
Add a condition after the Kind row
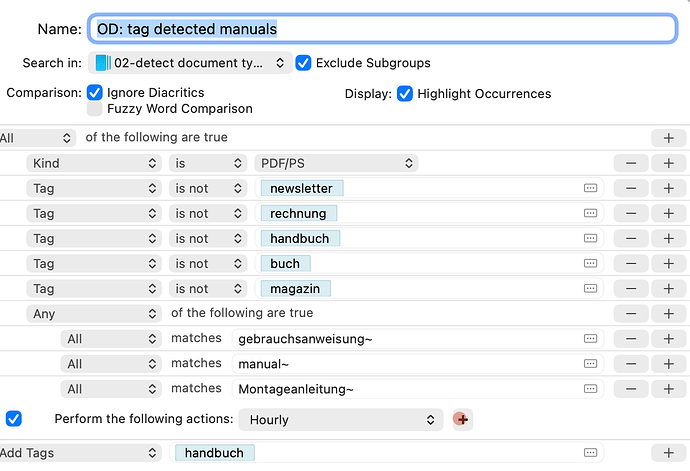click(x=668, y=163)
